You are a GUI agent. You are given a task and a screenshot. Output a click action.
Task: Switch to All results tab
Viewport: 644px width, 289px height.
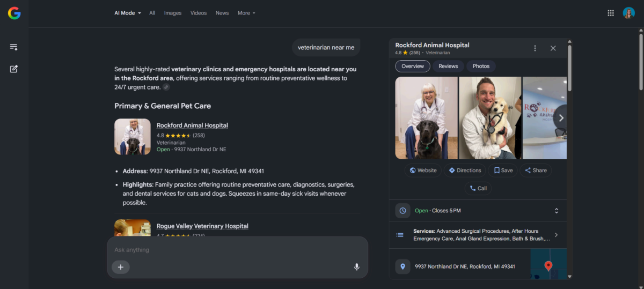pyautogui.click(x=152, y=13)
